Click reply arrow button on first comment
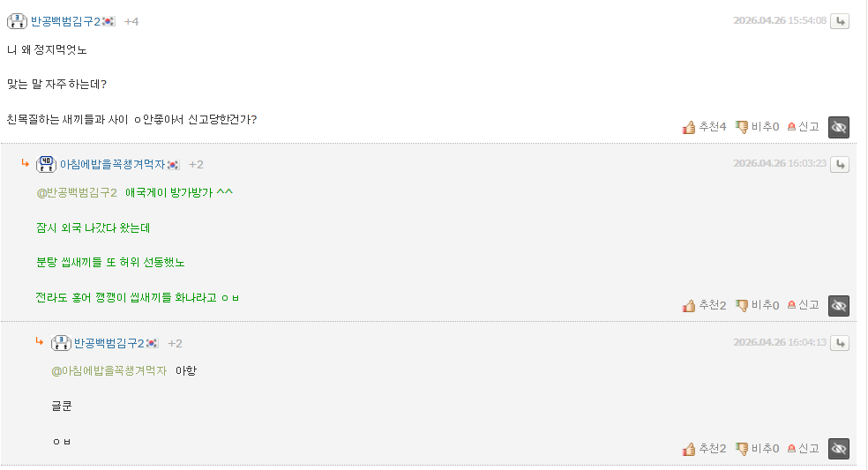The height and width of the screenshot is (470, 868). point(840,21)
